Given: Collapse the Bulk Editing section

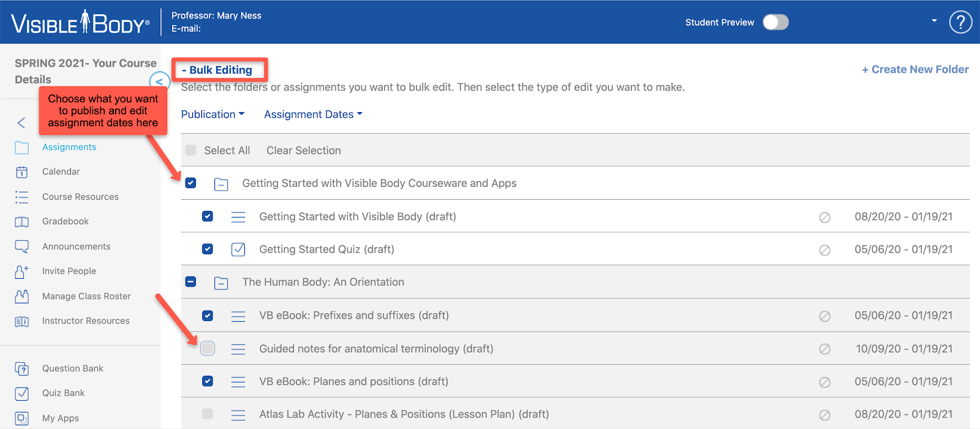Looking at the screenshot, I should (217, 70).
